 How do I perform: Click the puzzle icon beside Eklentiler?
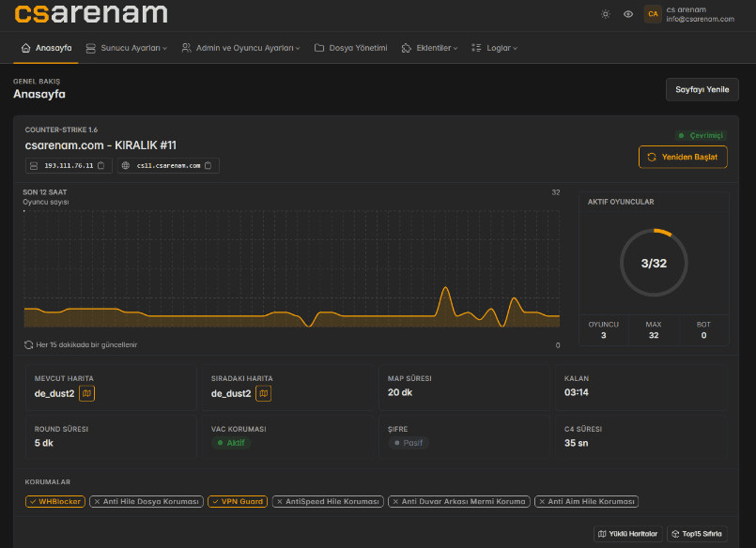[x=407, y=48]
